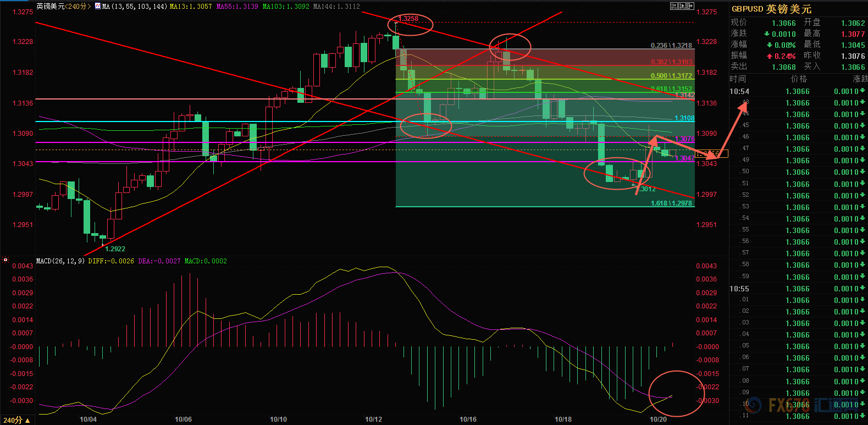Click the 10/04 date on the time axis

[88, 420]
